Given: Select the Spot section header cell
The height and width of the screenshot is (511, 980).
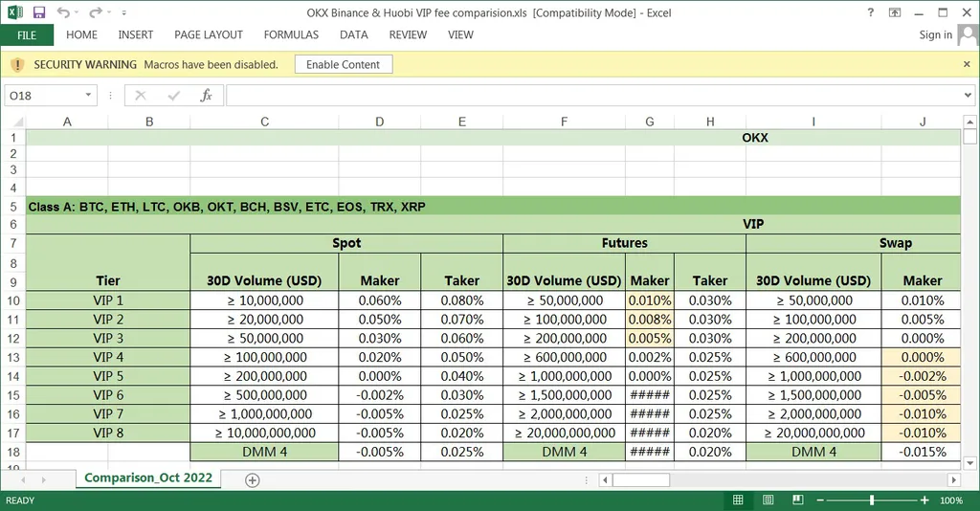Looking at the screenshot, I should (x=346, y=243).
